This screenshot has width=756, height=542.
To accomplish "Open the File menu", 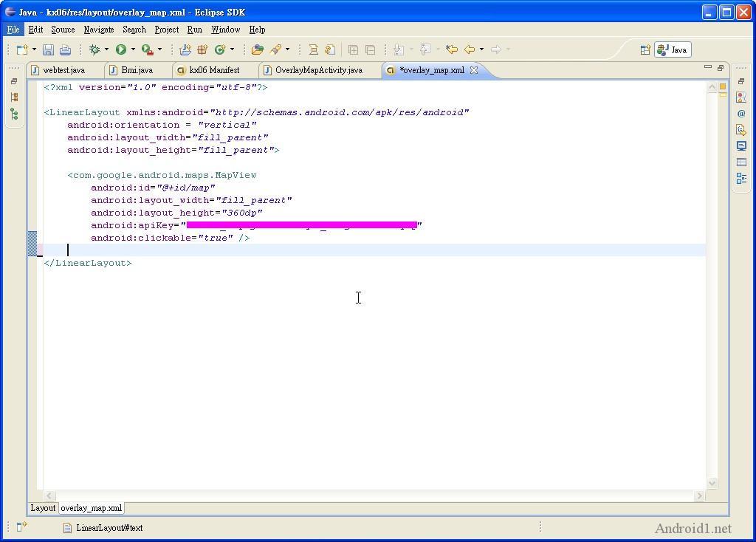I will (x=13, y=30).
